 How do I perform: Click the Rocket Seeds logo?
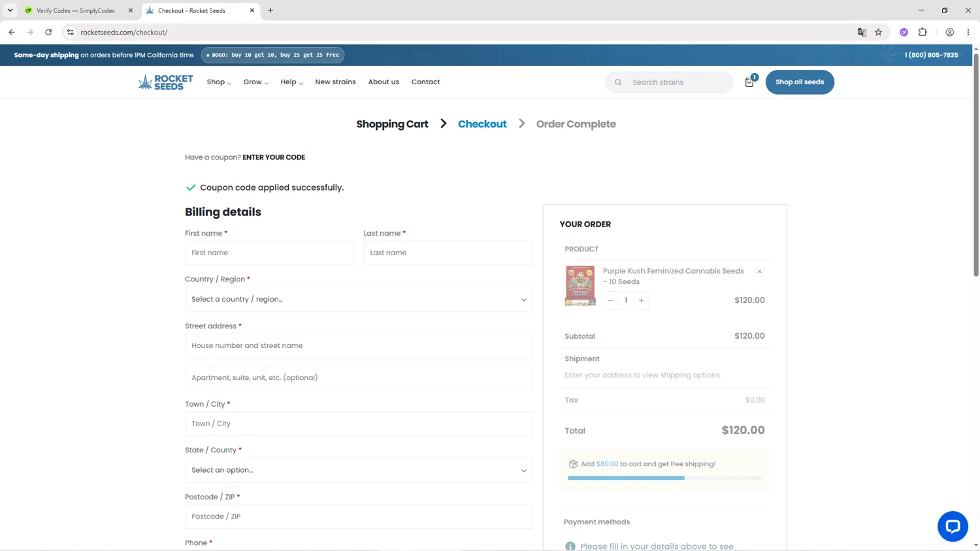click(165, 82)
